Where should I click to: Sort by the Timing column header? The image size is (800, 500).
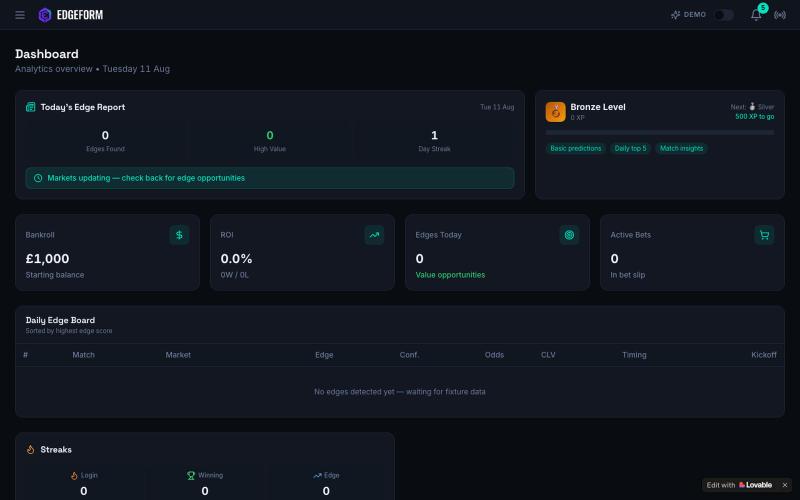point(634,355)
